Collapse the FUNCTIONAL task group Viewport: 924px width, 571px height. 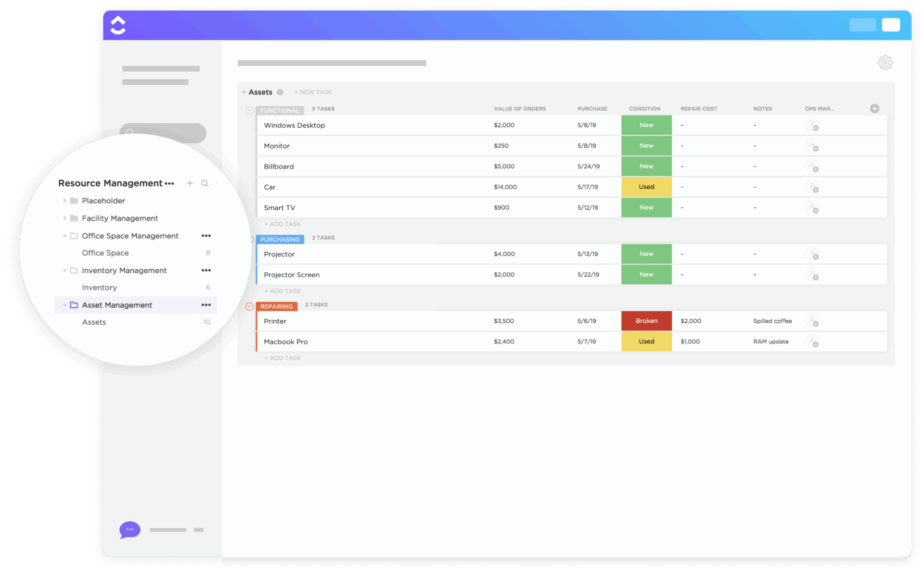point(249,110)
